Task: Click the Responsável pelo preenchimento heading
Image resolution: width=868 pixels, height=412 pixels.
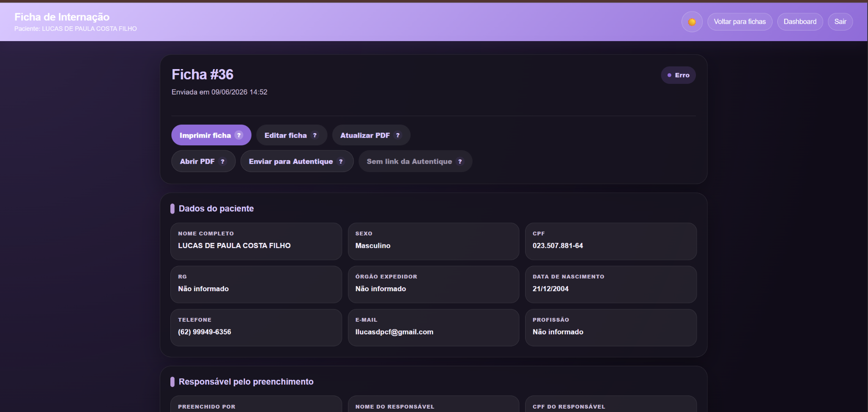Action: (x=246, y=382)
